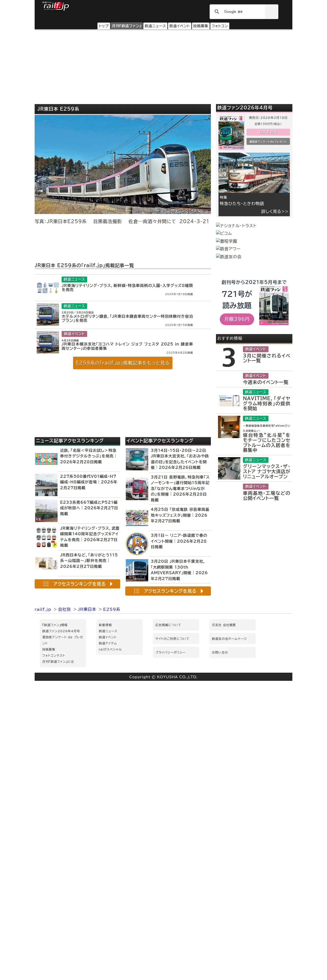The width and height of the screenshot is (327, 980).
Task: Click the JR東日本 breadcrumb link
Action: point(87,610)
